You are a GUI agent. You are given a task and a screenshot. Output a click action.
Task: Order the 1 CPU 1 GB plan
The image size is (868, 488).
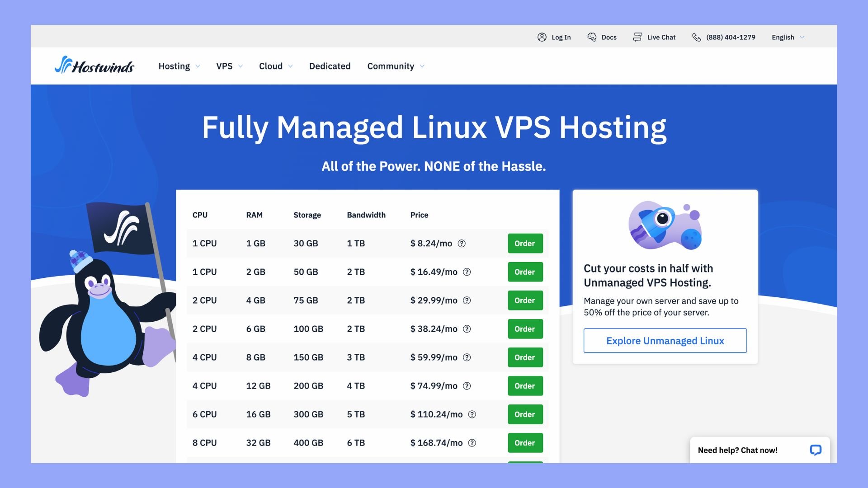pyautogui.click(x=525, y=244)
